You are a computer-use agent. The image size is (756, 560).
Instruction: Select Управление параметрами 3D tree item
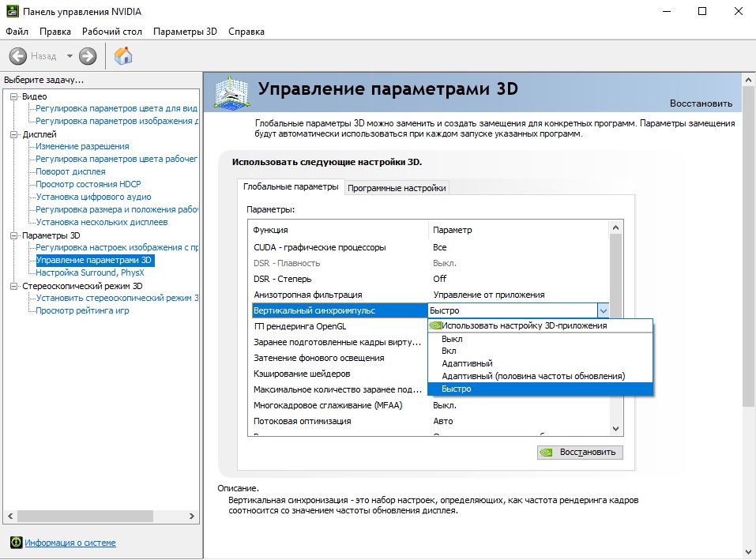click(95, 260)
